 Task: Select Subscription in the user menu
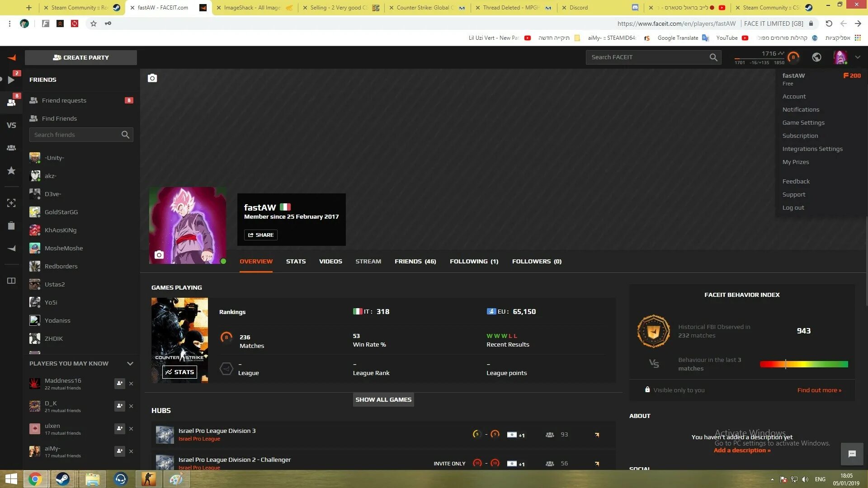800,136
